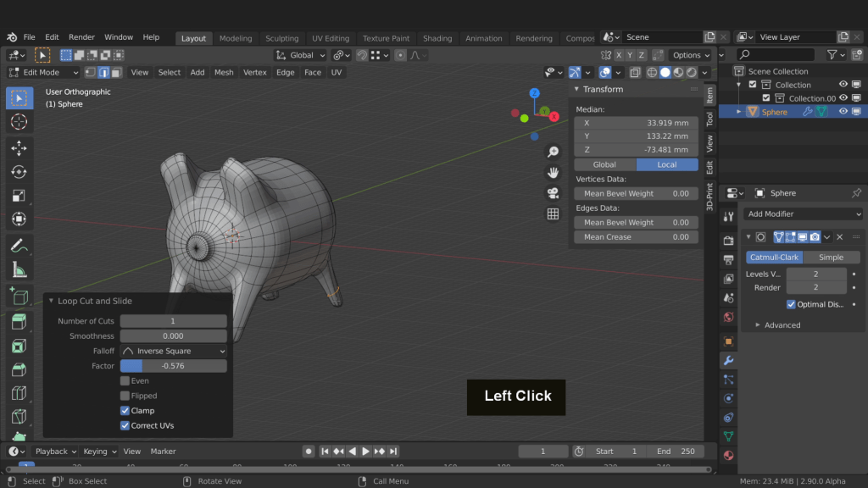Click the Factor slider in Loop Cut
868x488 pixels.
click(174, 366)
